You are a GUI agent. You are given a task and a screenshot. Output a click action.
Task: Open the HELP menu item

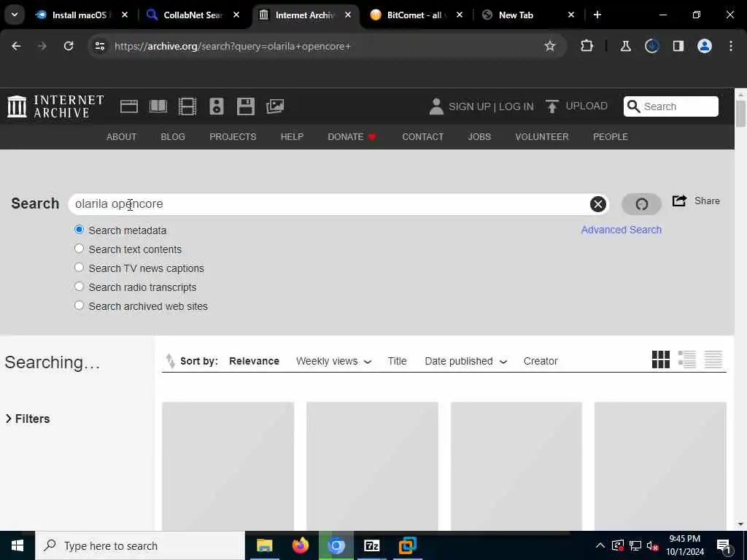[292, 136]
